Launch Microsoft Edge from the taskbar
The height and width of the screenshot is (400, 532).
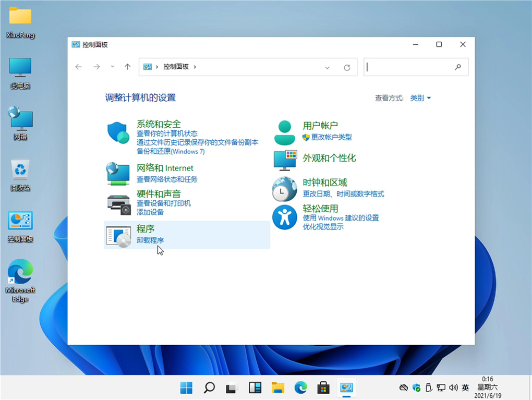[x=300, y=387]
